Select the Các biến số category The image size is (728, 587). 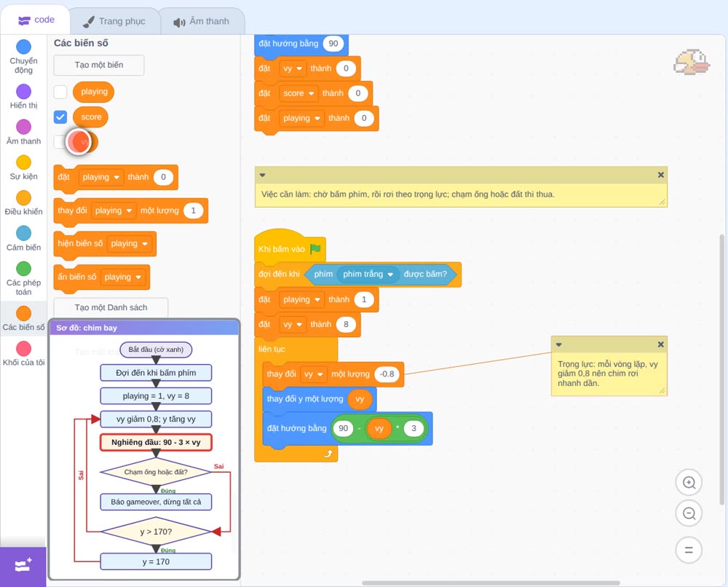23,318
